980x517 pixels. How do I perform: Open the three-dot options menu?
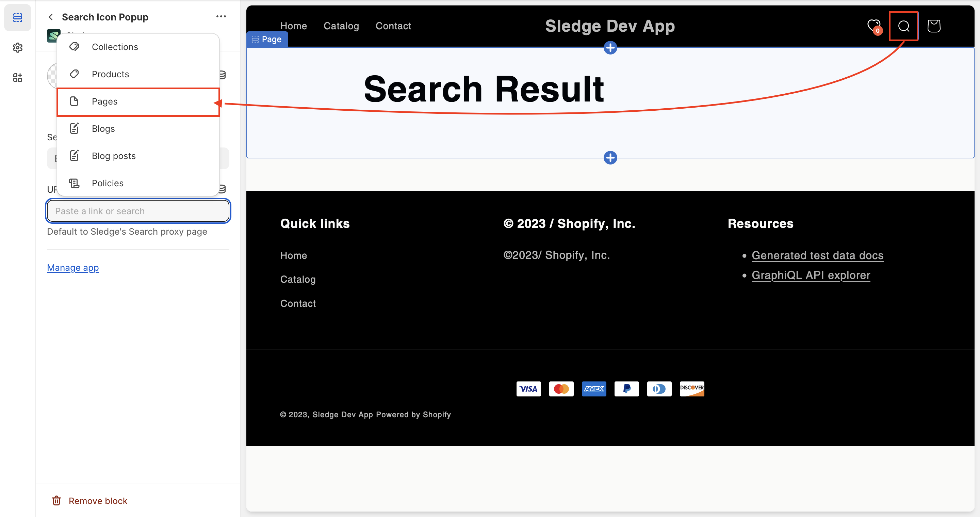click(221, 16)
